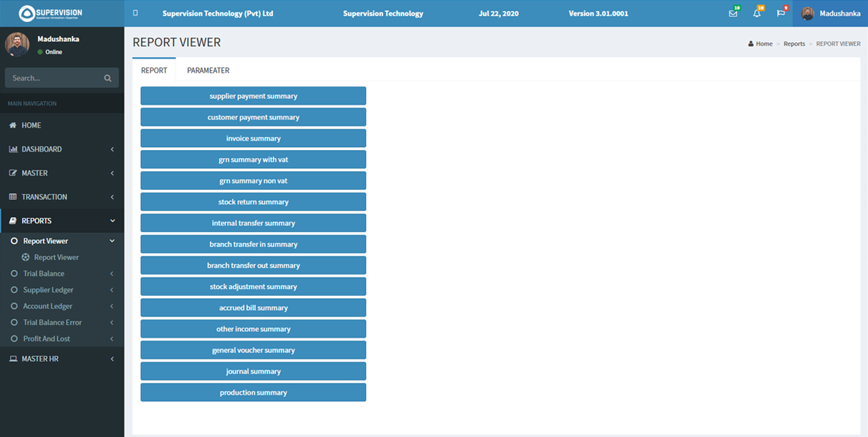Click the sidebar Search input field
868x437 pixels.
(x=54, y=78)
